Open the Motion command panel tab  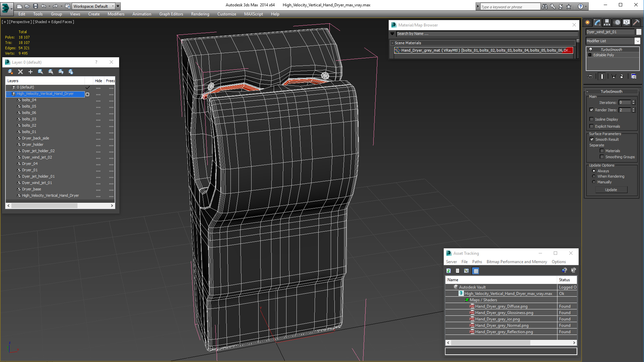(617, 22)
